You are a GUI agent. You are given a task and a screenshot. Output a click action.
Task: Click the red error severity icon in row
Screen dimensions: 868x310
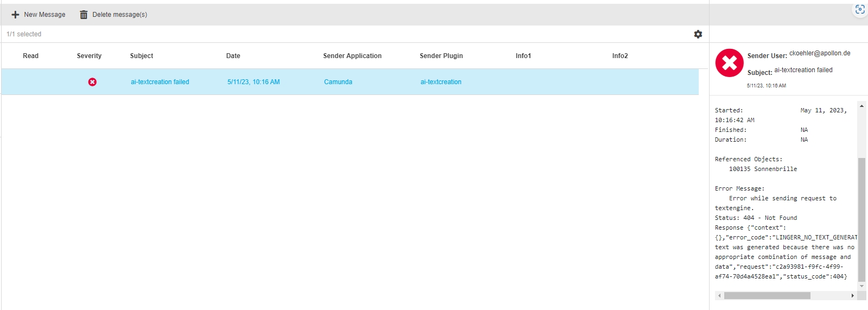click(x=92, y=82)
